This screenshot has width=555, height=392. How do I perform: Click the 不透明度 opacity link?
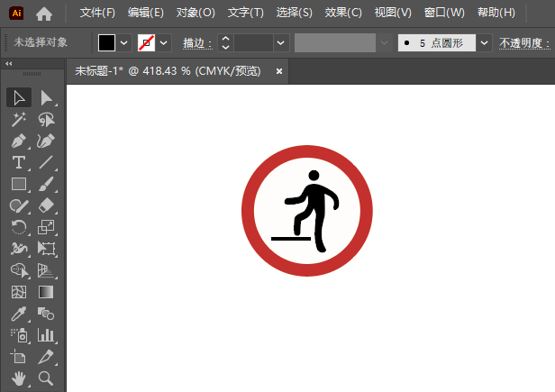[524, 43]
